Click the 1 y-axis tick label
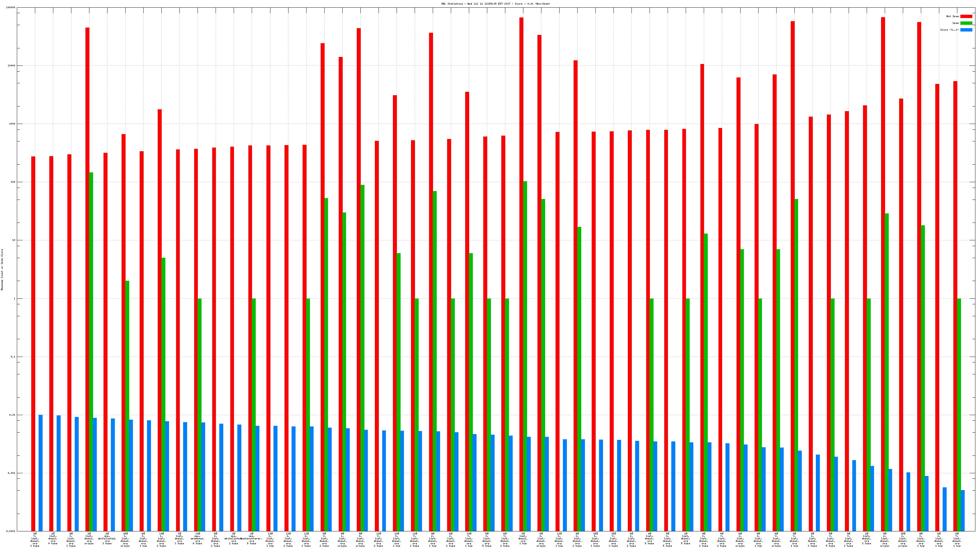Image resolution: width=980 pixels, height=551 pixels. [14, 298]
